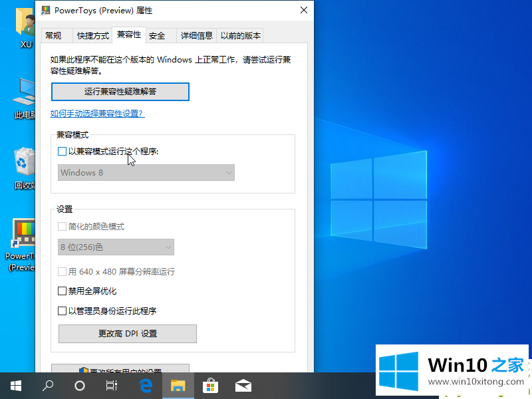Switch to the 快捷方式 tab

(92, 36)
